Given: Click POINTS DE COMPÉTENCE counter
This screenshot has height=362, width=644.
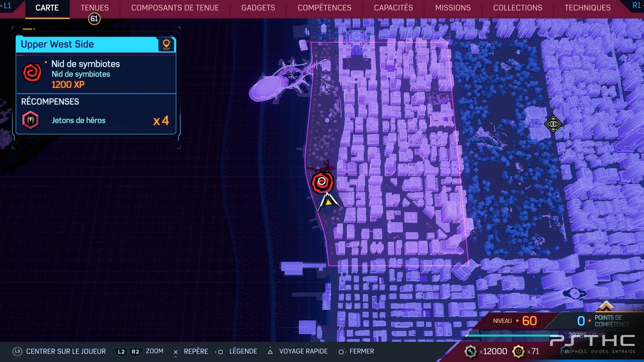Looking at the screenshot, I should click(x=604, y=321).
